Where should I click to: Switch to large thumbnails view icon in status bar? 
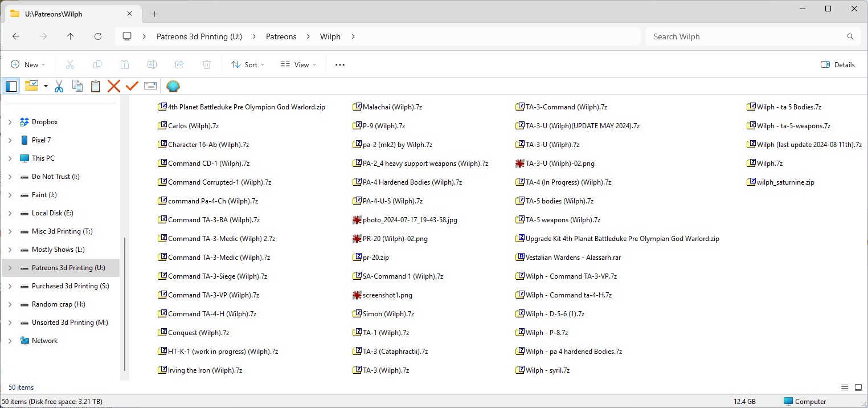[858, 387]
